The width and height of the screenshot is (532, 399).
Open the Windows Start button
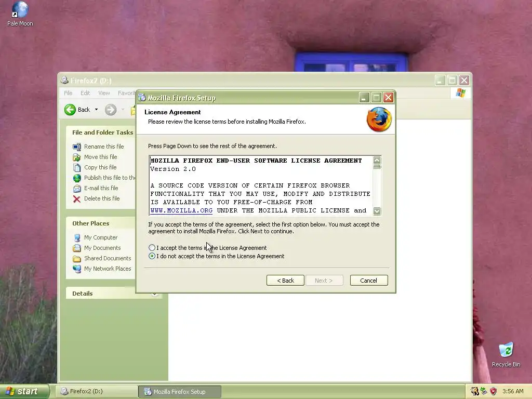24,391
